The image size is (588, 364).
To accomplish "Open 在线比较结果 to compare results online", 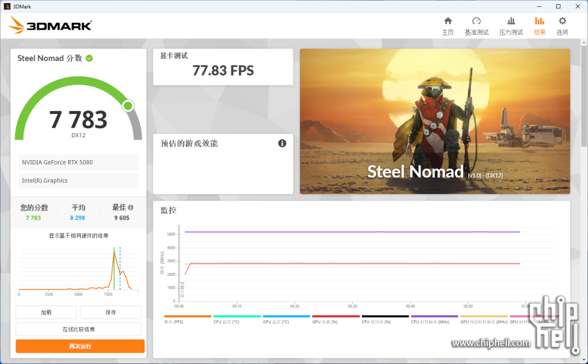I will pyautogui.click(x=79, y=329).
